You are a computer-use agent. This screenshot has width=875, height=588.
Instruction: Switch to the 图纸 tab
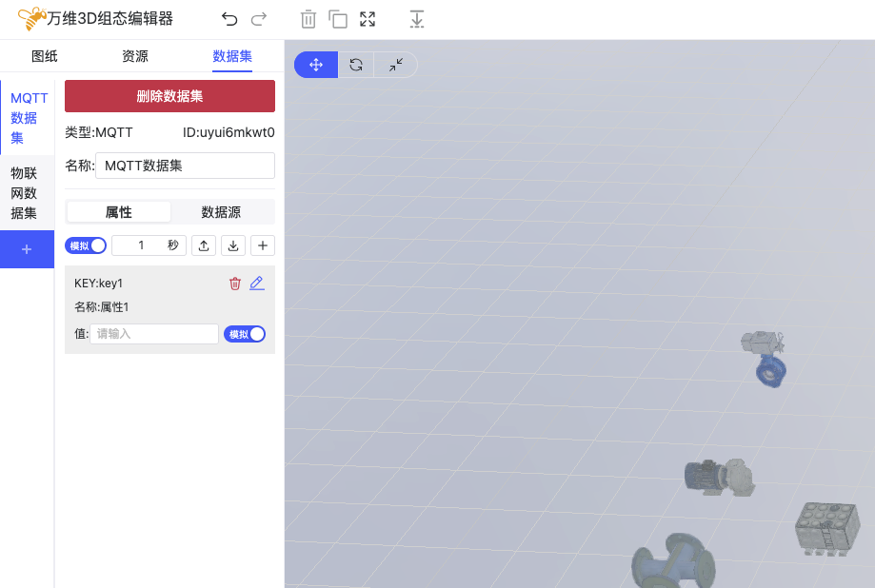pos(45,56)
